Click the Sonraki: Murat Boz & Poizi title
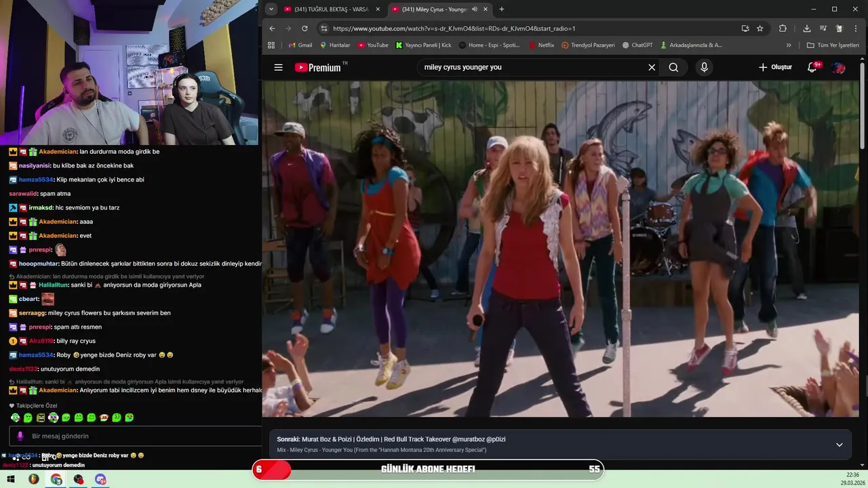The image size is (868, 488). click(x=391, y=439)
